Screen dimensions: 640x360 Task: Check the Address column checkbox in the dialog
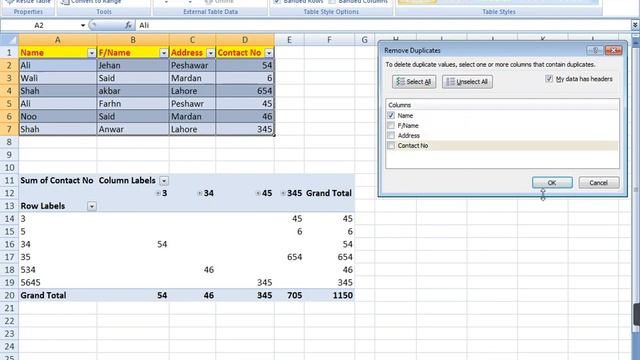[x=391, y=135]
